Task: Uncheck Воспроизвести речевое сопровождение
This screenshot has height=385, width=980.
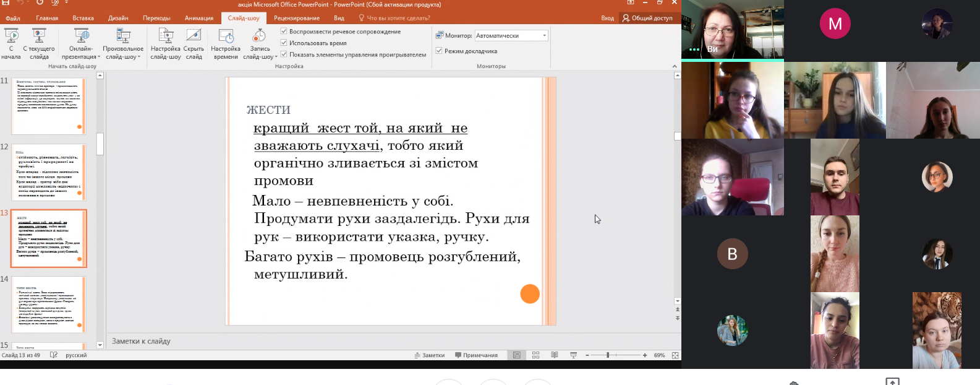Action: [x=284, y=31]
